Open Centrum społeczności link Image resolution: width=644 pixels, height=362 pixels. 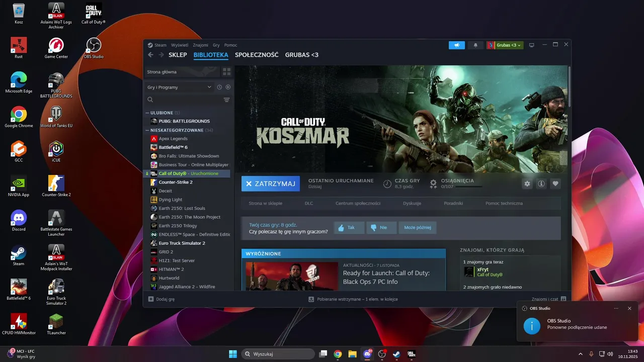[x=358, y=204]
